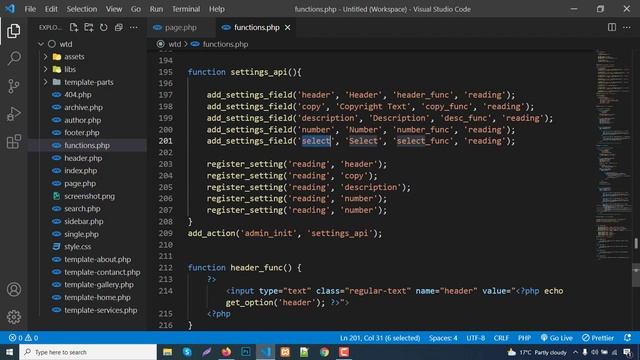Open Explorer more actions menu
This screenshot has width=640, height=360.
tap(133, 27)
